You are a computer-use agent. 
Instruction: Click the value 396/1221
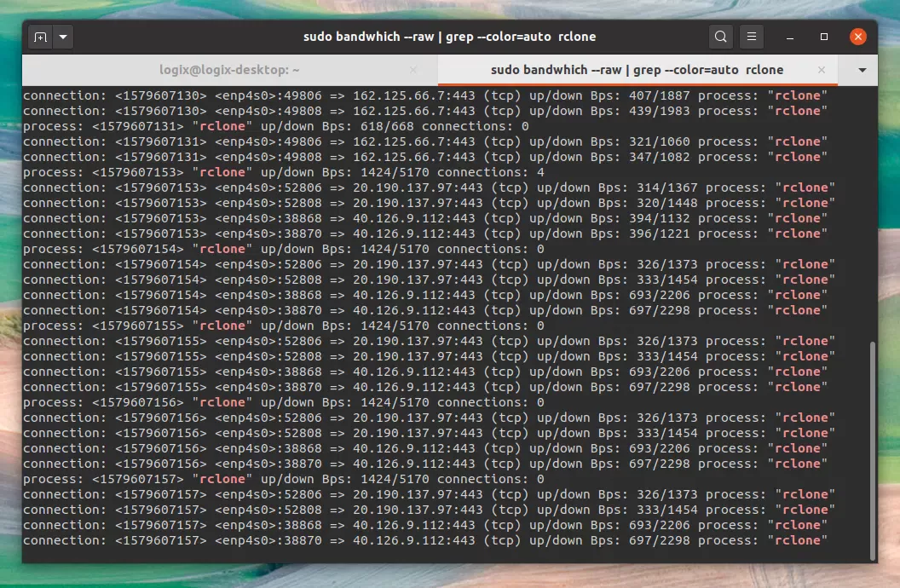click(x=660, y=234)
